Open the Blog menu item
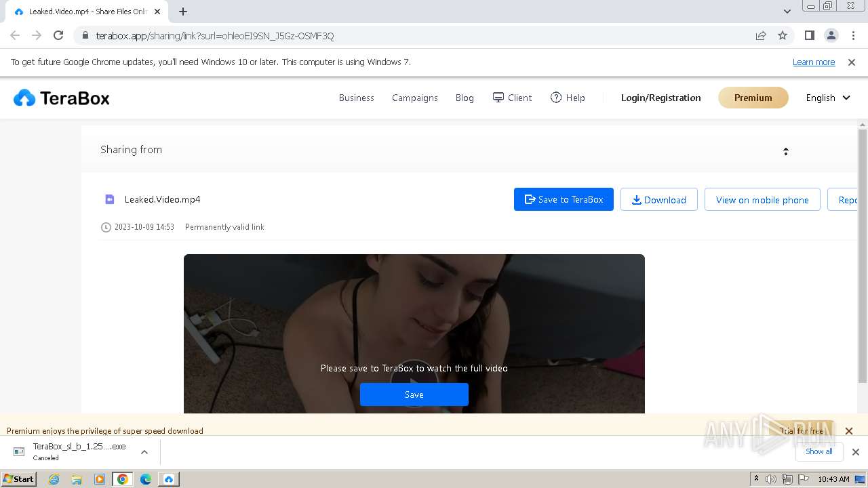This screenshot has width=868, height=488. 465,98
